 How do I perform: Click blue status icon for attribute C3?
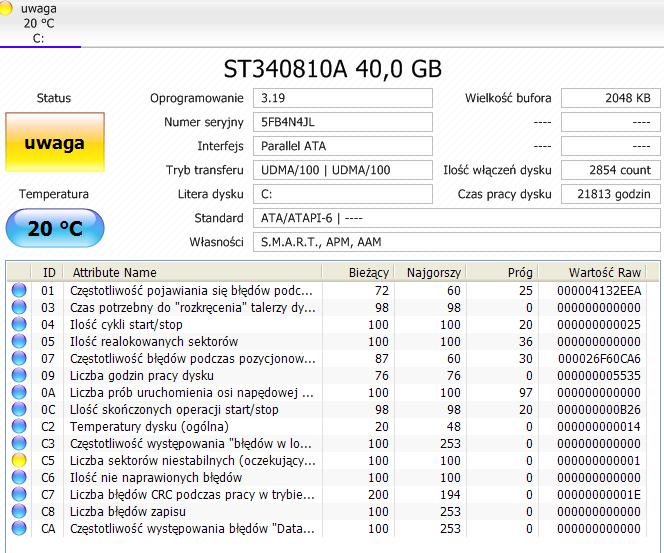[19, 443]
